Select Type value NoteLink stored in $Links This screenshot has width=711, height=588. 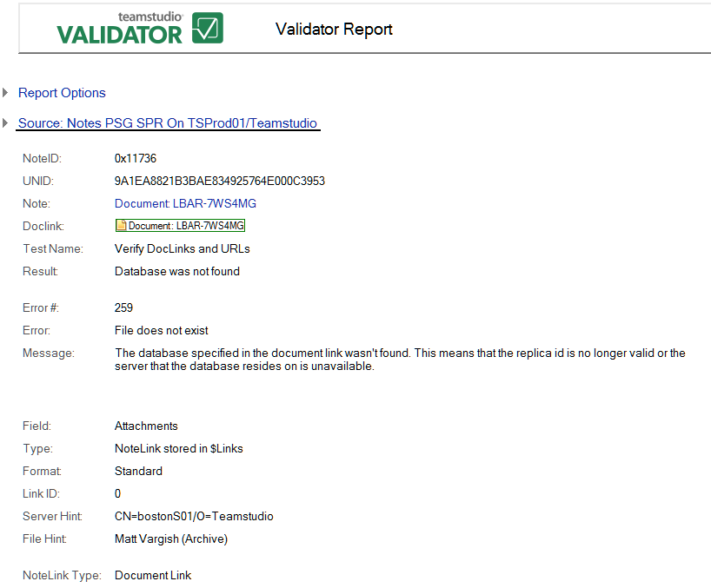click(x=179, y=448)
